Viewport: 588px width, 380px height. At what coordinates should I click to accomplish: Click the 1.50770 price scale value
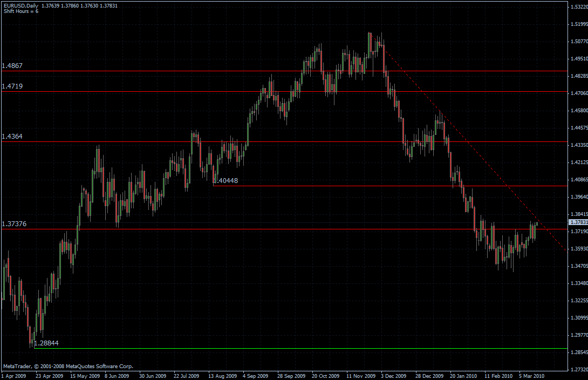(579, 41)
